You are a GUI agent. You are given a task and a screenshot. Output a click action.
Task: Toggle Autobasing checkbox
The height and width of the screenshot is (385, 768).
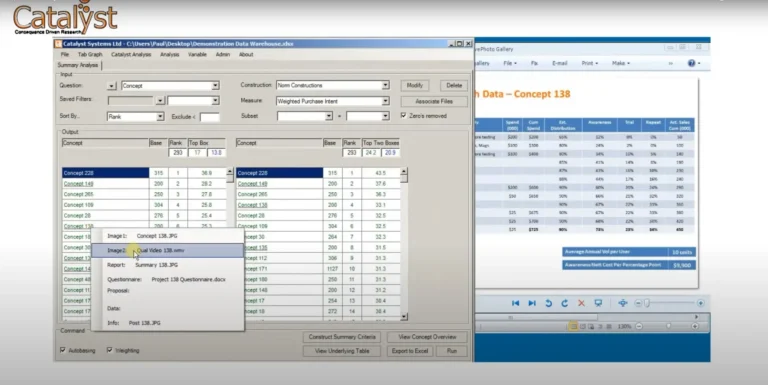63,350
